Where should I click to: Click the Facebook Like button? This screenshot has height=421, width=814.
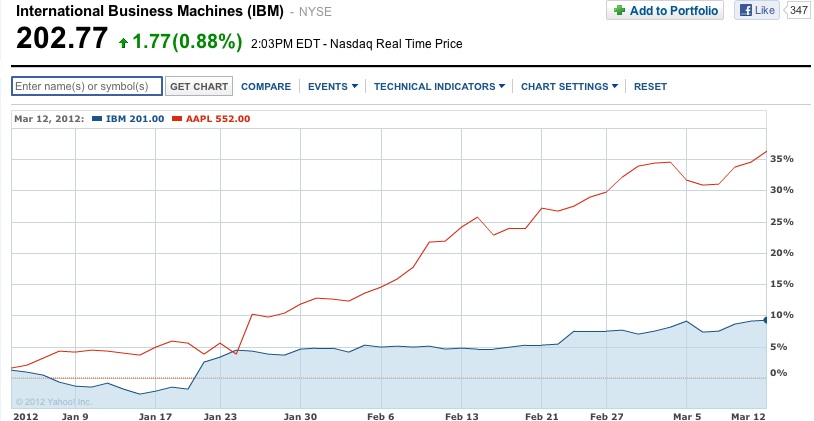click(x=756, y=11)
